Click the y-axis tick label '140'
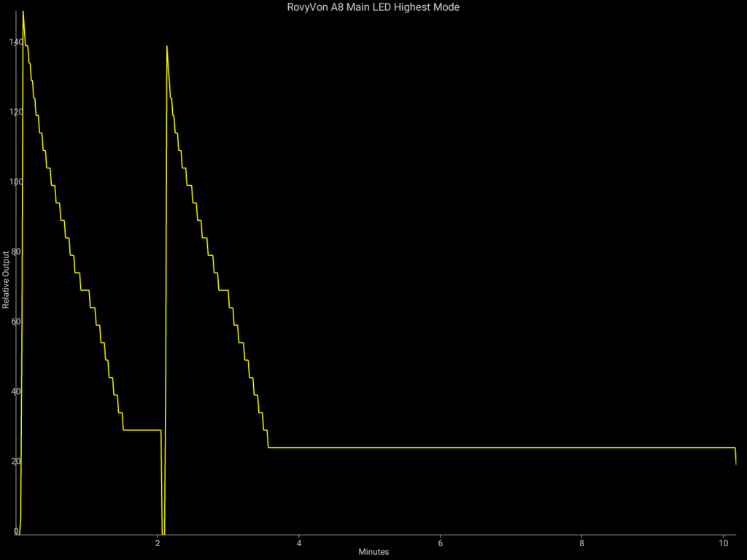Viewport: 747px width, 560px height. point(16,42)
